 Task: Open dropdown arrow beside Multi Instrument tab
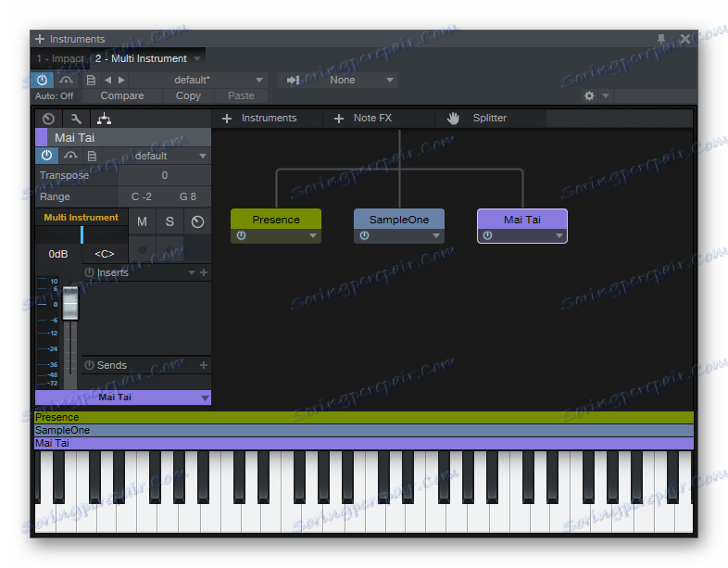197,58
